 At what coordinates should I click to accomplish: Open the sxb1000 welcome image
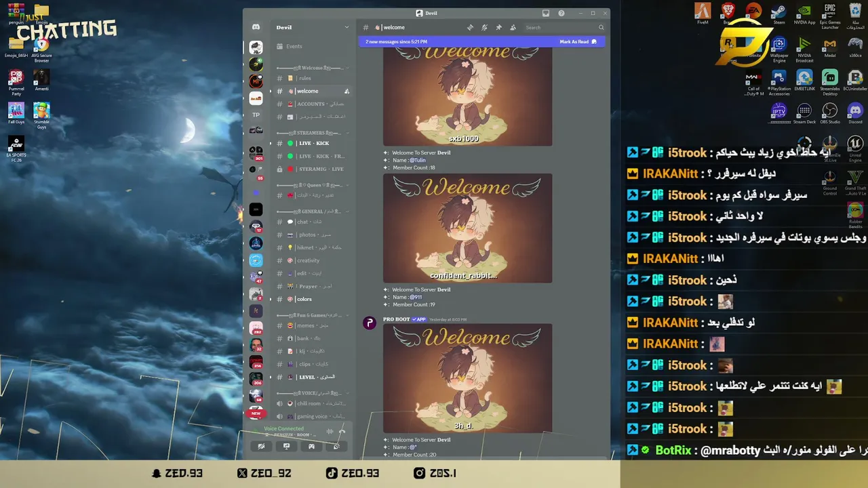tap(467, 97)
